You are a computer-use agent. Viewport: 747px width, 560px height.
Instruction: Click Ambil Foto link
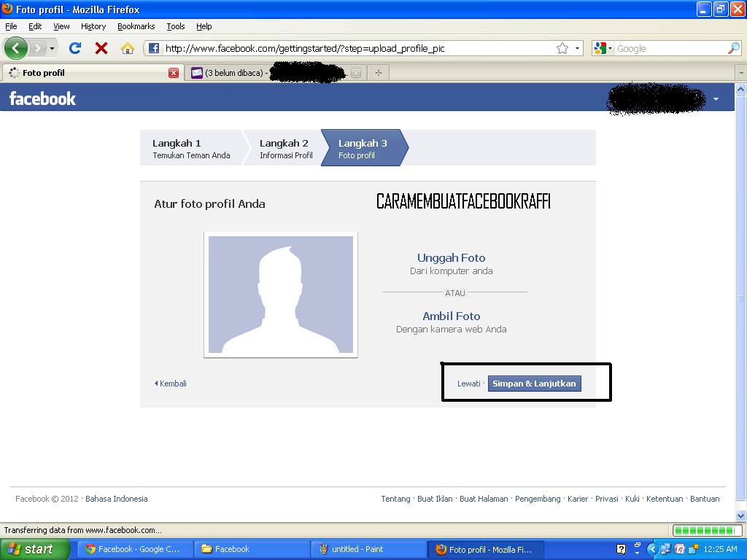[451, 316]
